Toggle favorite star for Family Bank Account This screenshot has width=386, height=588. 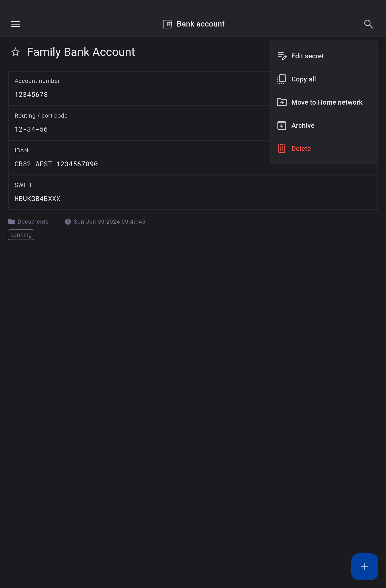pos(15,52)
